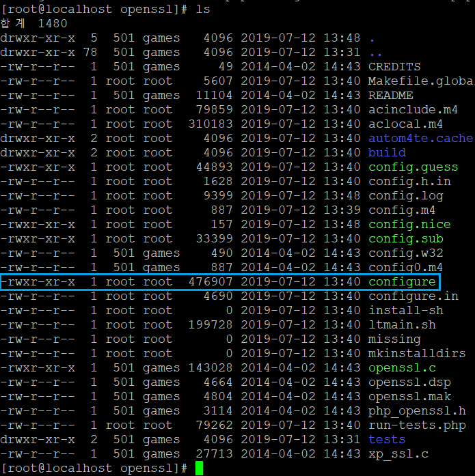Select the configure executable name

(402, 282)
